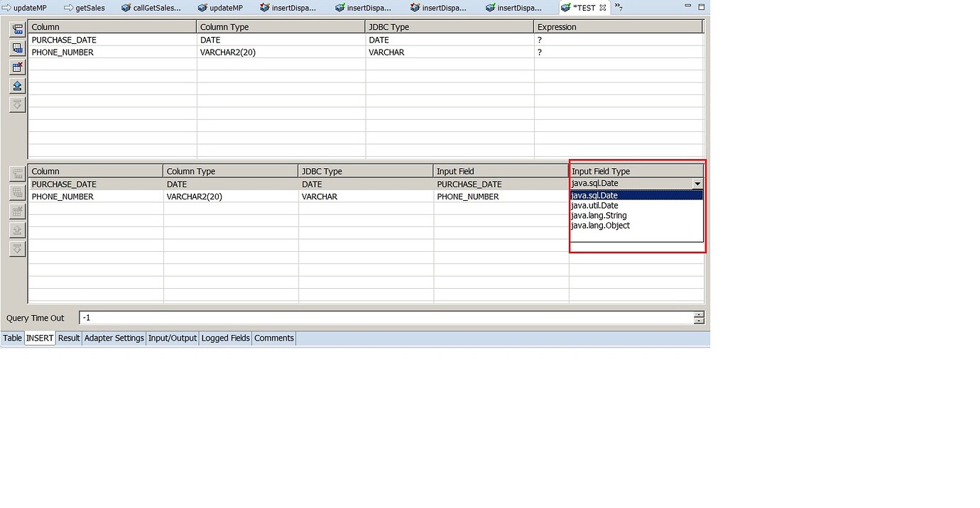Choose java.sql.Date from the dropdown list
The width and height of the screenshot is (980, 508).
[636, 195]
